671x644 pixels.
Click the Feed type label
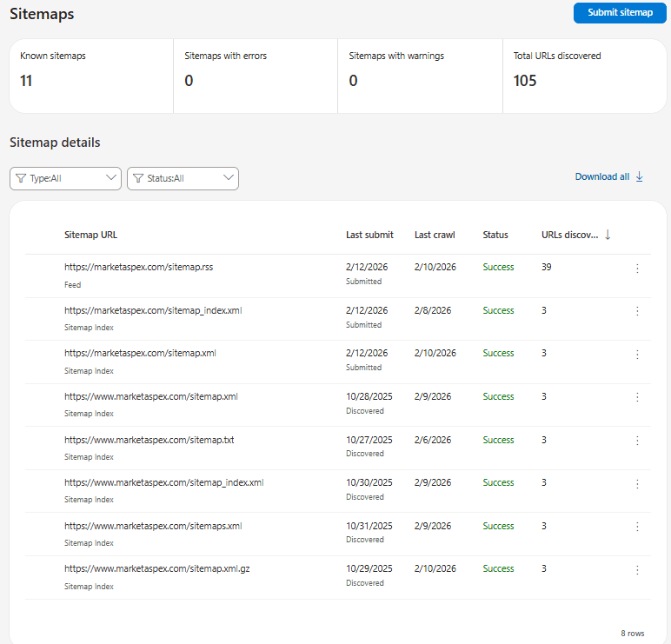pos(72,285)
